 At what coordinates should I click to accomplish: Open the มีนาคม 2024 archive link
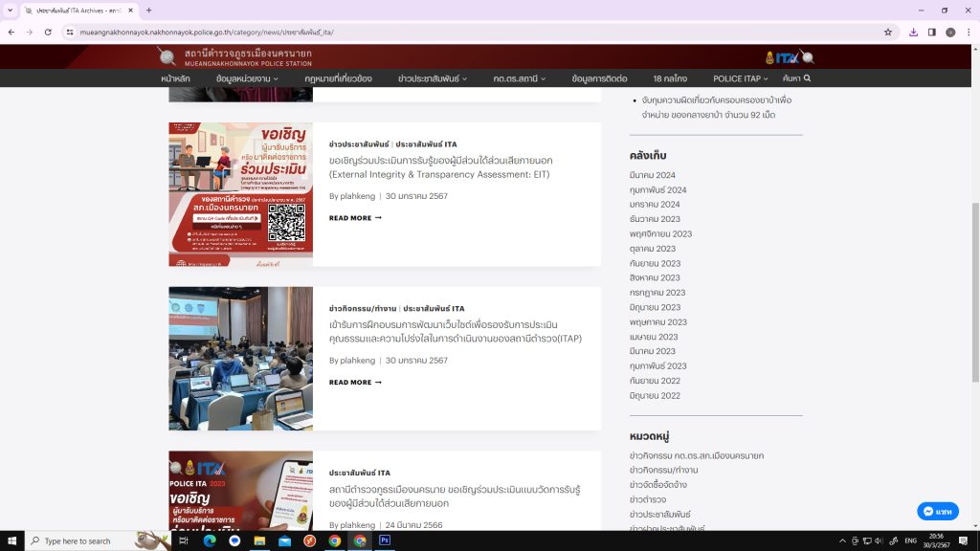(x=653, y=175)
